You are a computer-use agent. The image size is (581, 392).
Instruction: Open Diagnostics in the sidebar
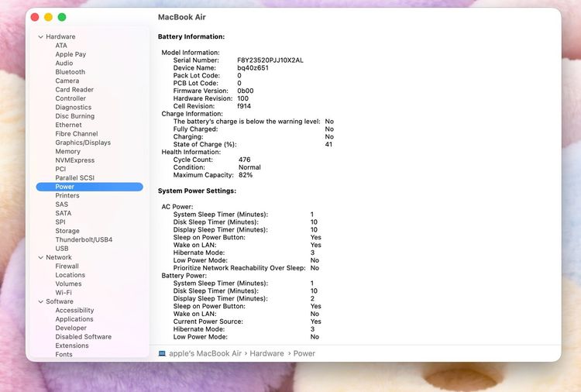pyautogui.click(x=74, y=108)
